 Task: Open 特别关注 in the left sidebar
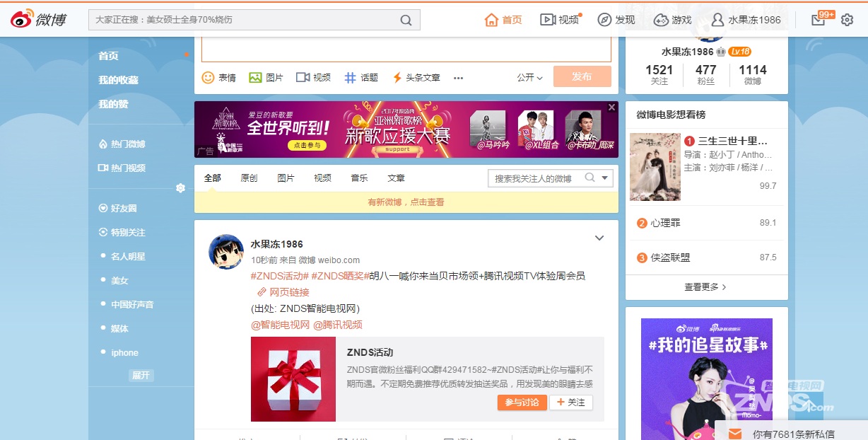pyautogui.click(x=122, y=233)
